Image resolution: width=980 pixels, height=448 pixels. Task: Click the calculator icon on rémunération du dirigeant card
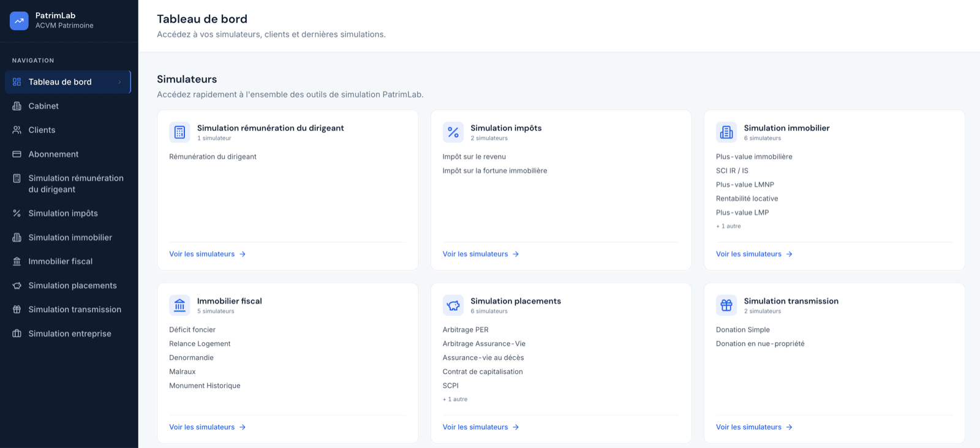pos(179,132)
